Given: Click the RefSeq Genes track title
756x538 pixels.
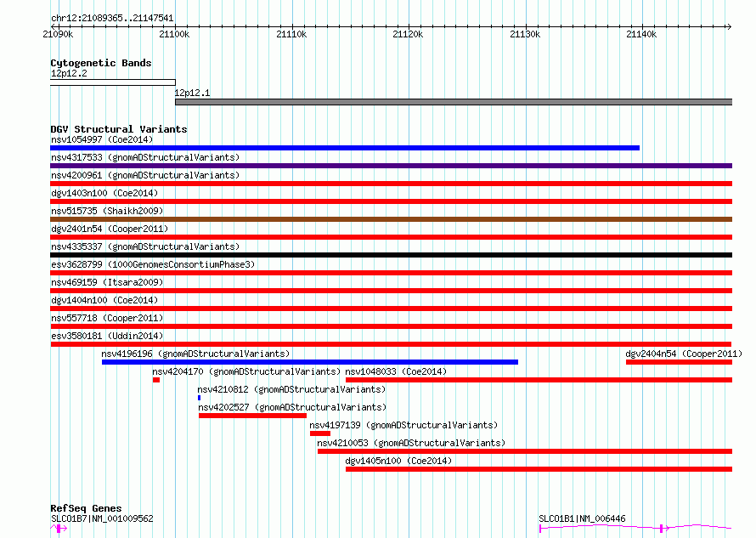Looking at the screenshot, I should click(x=86, y=508).
